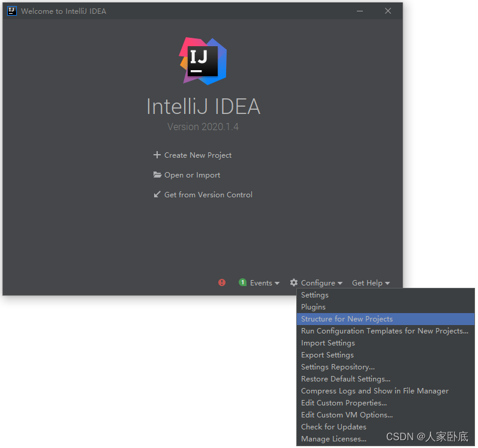The height and width of the screenshot is (448, 478).
Task: Open the Events dropdown
Action: point(265,284)
